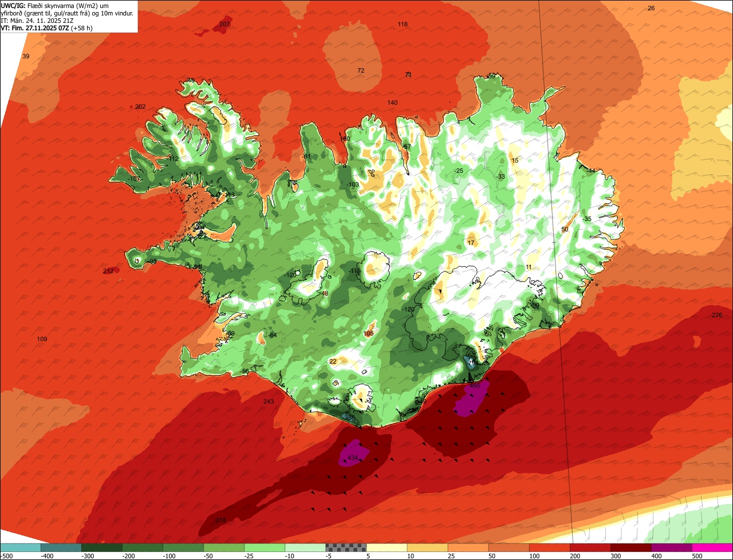The image size is (733, 560).
Task: Click the initial time 'IT: Mán. 24. 11. 2025 21Z'
Action: (x=38, y=21)
